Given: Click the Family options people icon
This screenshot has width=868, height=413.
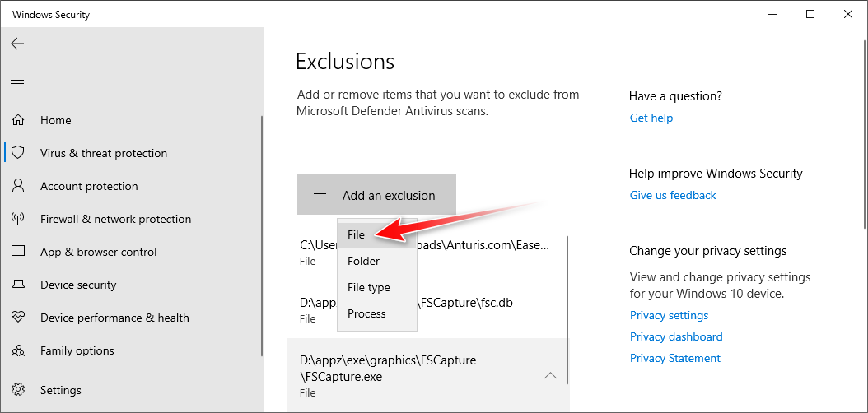Looking at the screenshot, I should tap(17, 350).
